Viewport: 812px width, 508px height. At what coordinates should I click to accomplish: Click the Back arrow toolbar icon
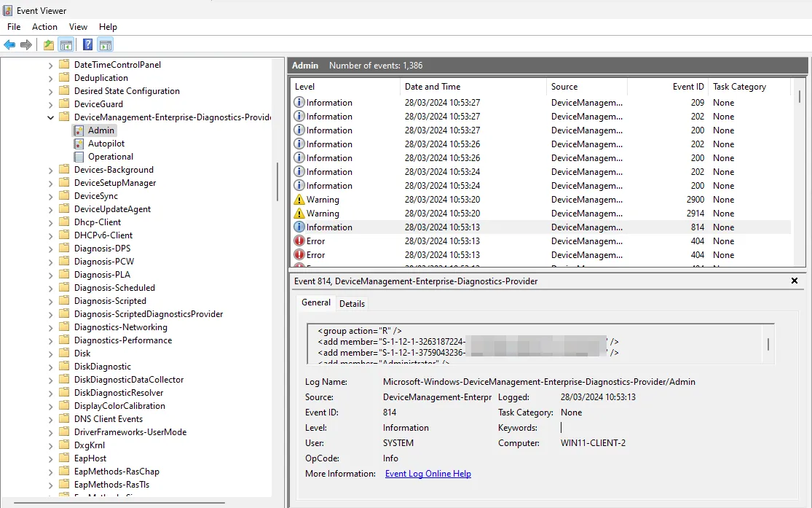[9, 45]
